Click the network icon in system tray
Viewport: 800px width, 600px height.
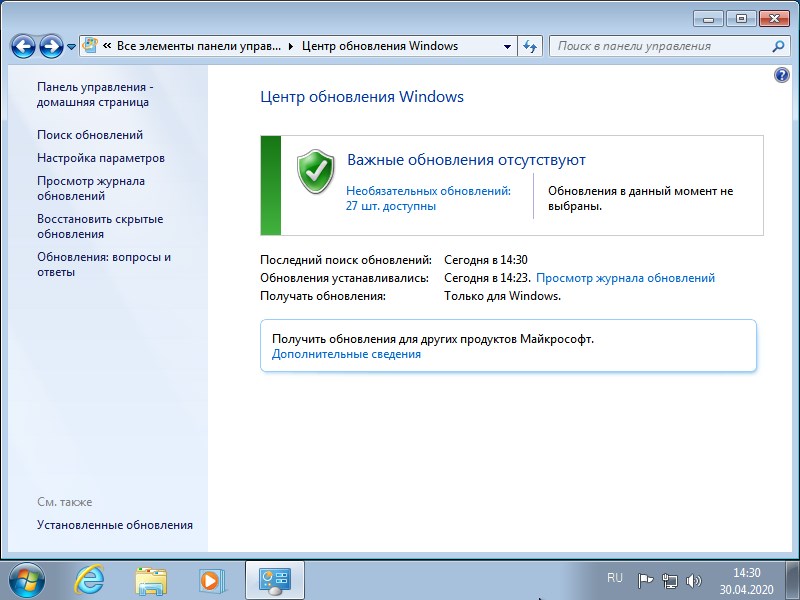coord(669,580)
